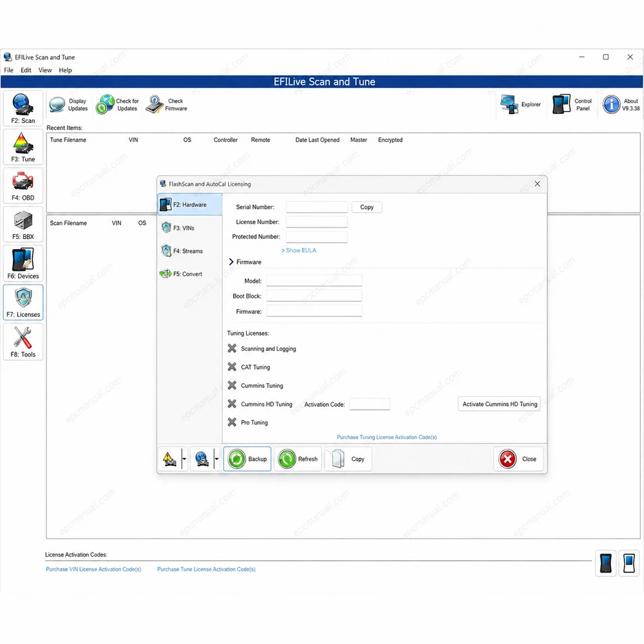Screen dimensions: 644x644
Task: Sort by the Tune Filename column header
Action: tap(68, 140)
